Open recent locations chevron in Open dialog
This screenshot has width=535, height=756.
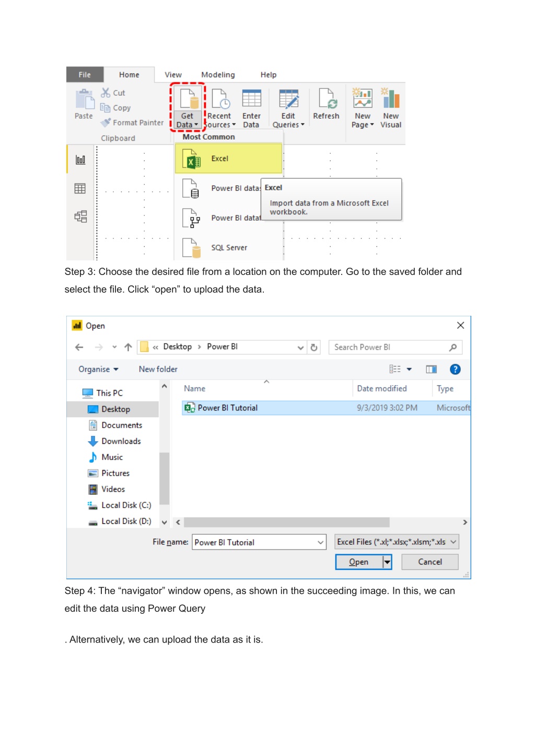[x=114, y=347]
